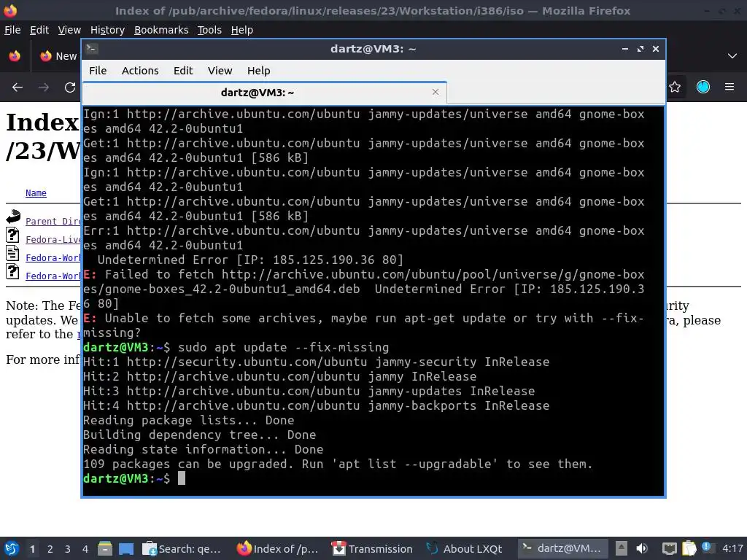Screen dimensions: 747x560
Task: Reload the page in Firefox
Action: [70, 87]
